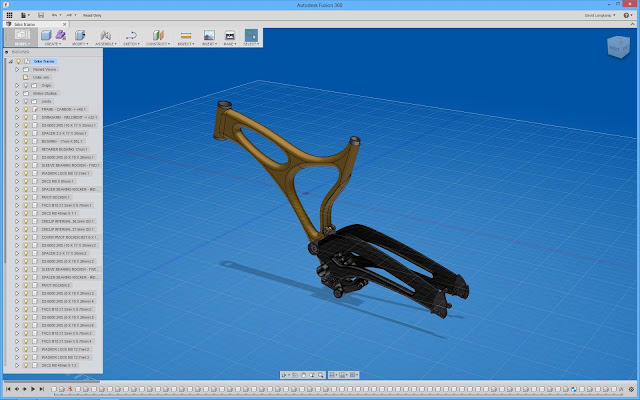
Task: Expand the Joints folder in browser
Action: (x=17, y=101)
